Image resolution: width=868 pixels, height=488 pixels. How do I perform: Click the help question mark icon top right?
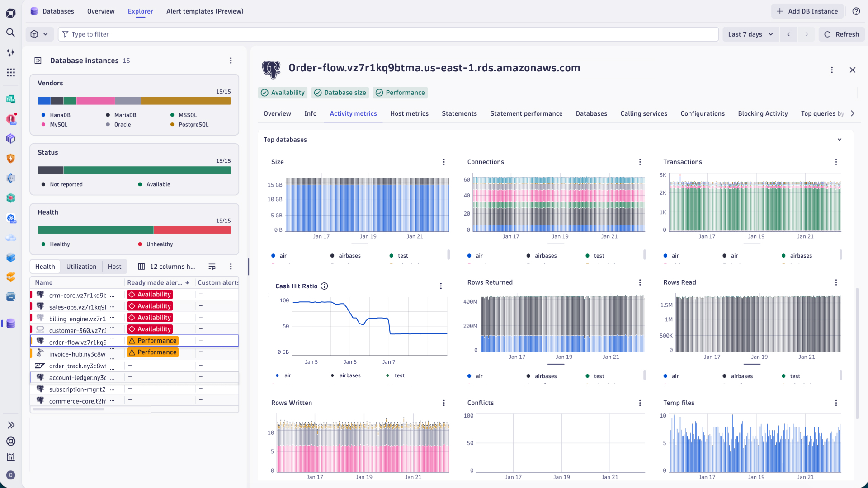coord(856,11)
